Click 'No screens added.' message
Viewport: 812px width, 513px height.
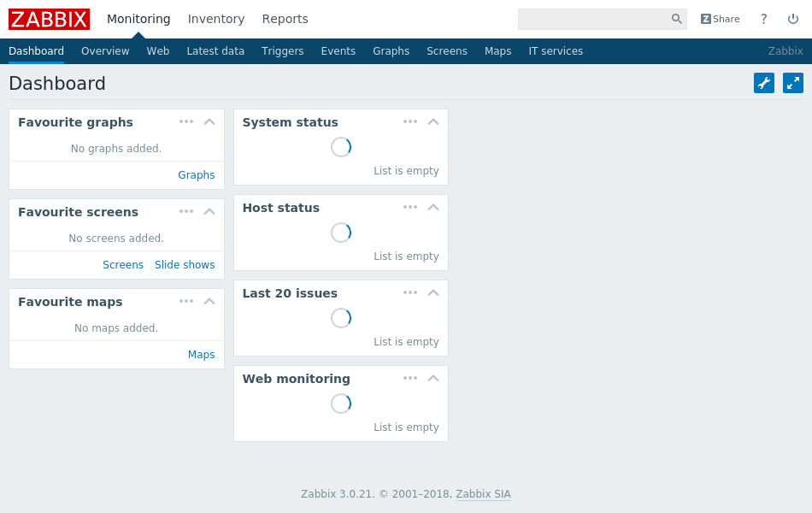(x=116, y=239)
